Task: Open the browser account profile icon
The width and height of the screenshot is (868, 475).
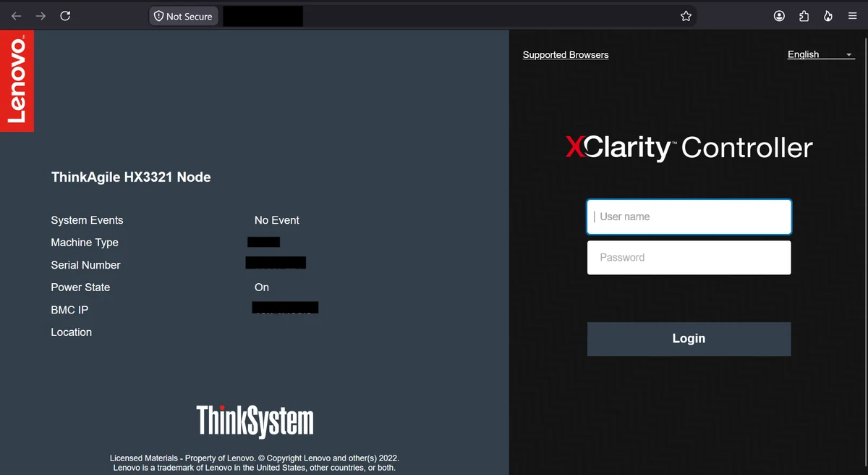Action: 779,16
